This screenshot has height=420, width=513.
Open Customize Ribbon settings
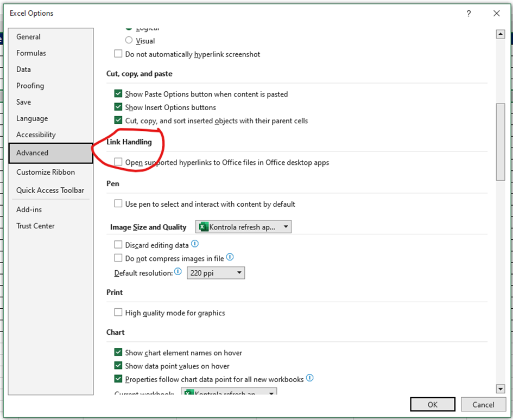[50, 172]
